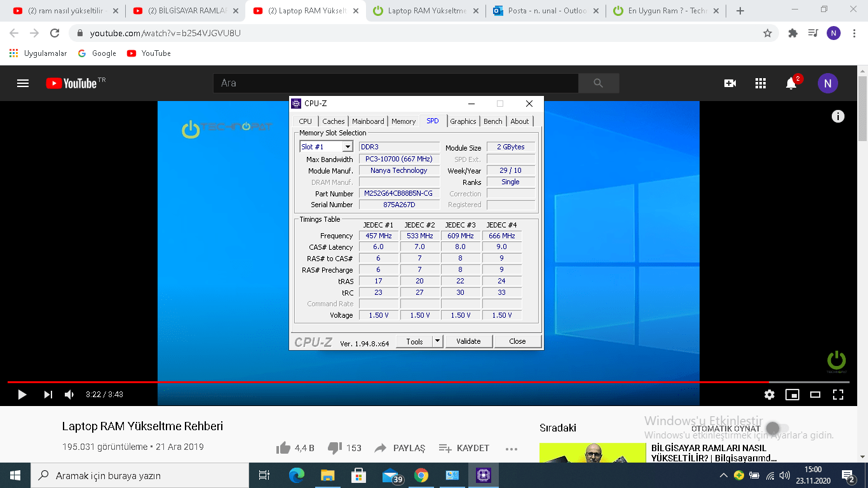This screenshot has height=488, width=868.
Task: Click the Chrome address bar URL
Action: pos(165,33)
